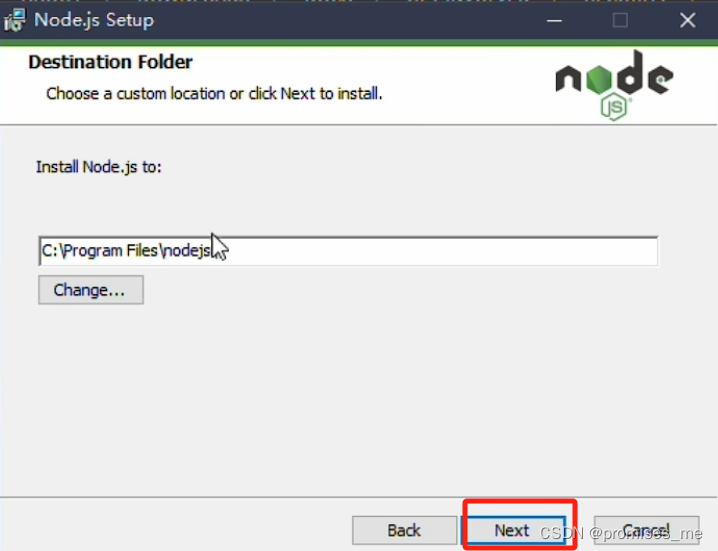Click the letter 'n' of the node logo
The image size is (718, 551).
tap(568, 79)
